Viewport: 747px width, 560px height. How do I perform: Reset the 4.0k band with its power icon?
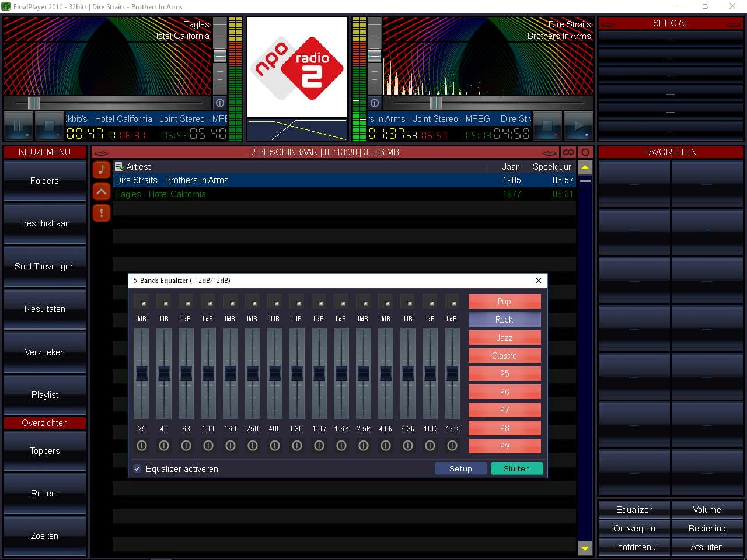coord(386,446)
